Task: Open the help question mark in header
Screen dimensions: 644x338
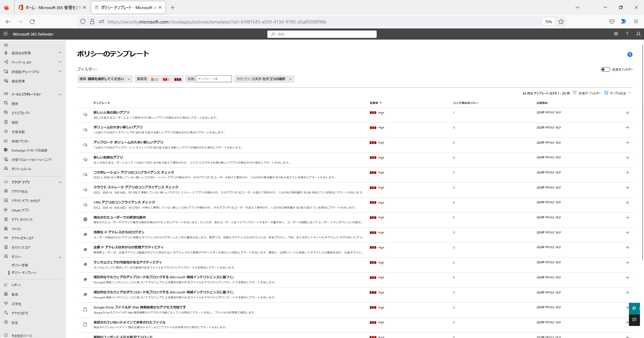Action: pyautogui.click(x=627, y=34)
